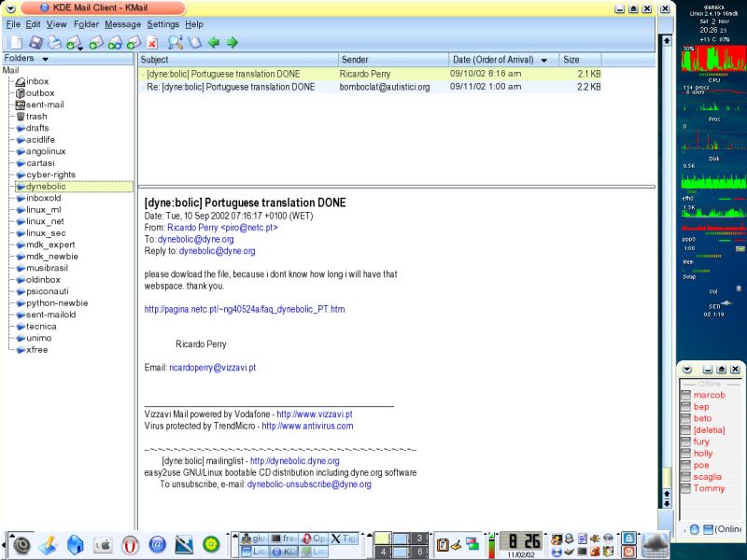This screenshot has height=560, width=747.
Task: Forward the selected message via toolbar
Action: pos(134,42)
